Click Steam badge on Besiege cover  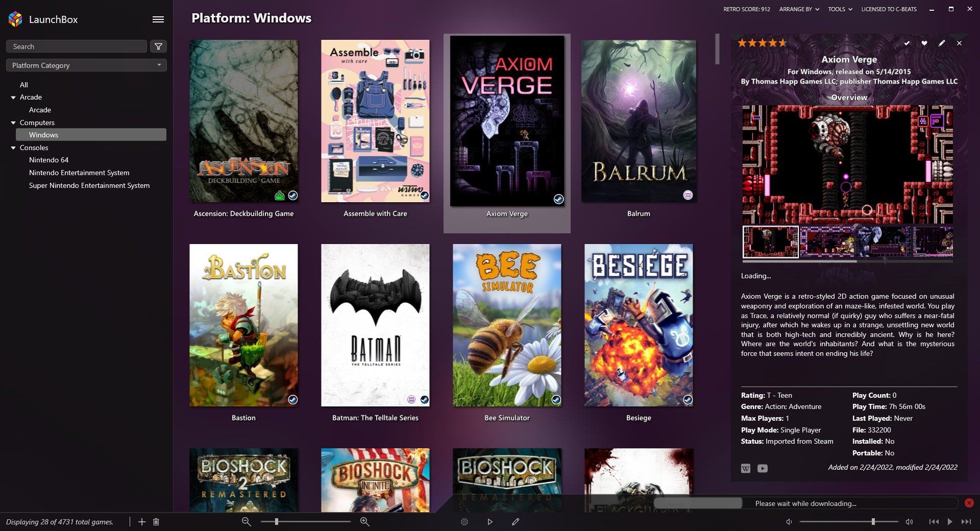pos(688,400)
